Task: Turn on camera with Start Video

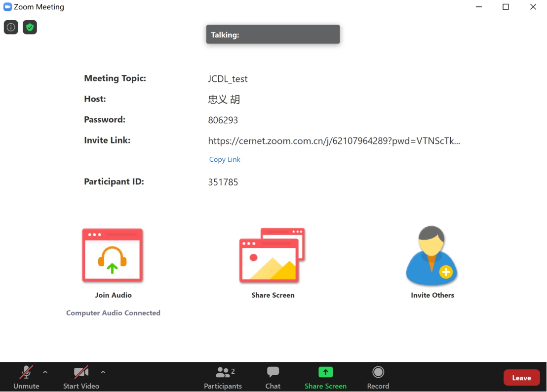Action: tap(81, 378)
